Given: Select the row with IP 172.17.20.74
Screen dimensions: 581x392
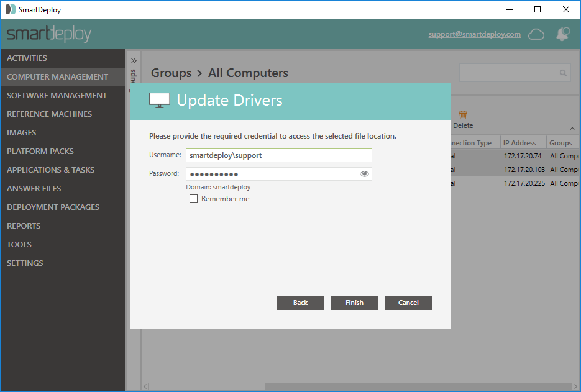Looking at the screenshot, I should point(515,156).
